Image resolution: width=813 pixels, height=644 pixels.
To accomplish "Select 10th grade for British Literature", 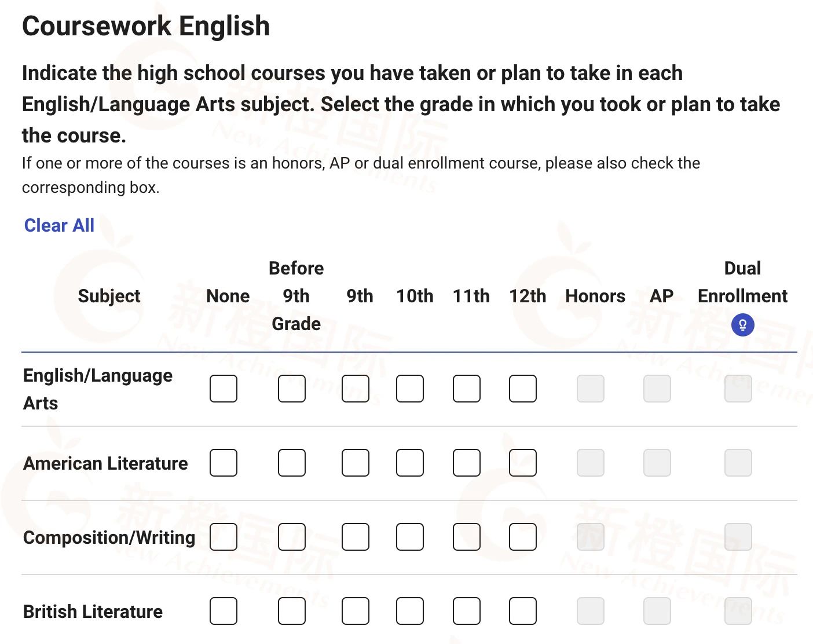I will point(410,611).
